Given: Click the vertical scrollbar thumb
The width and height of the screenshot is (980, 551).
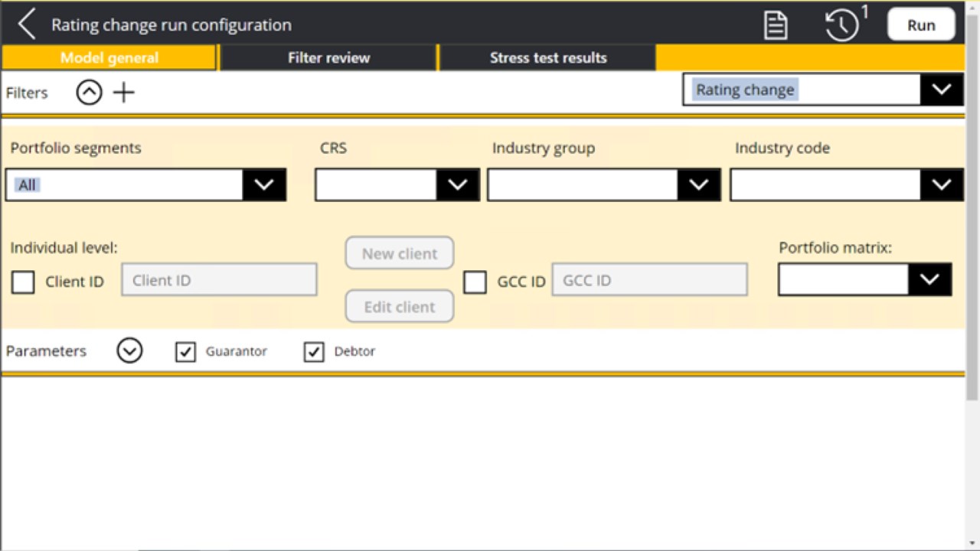Looking at the screenshot, I should point(972,207).
